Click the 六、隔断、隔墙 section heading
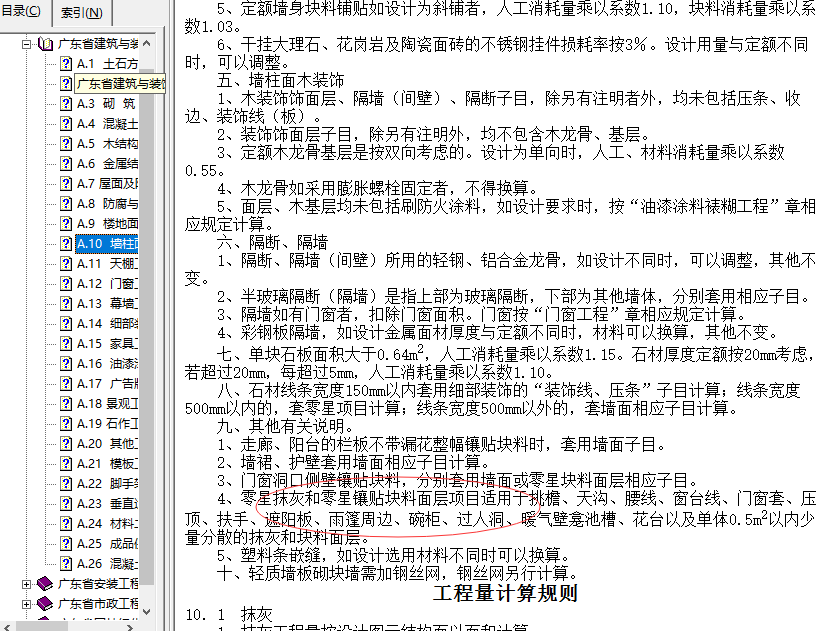 273,242
